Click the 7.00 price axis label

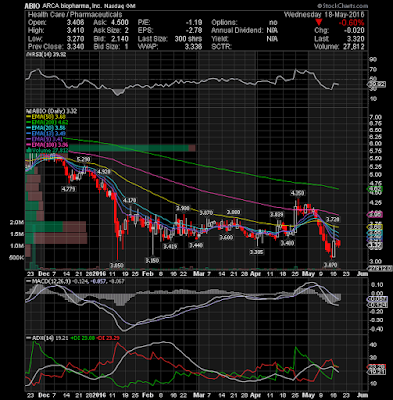[x=375, y=117]
